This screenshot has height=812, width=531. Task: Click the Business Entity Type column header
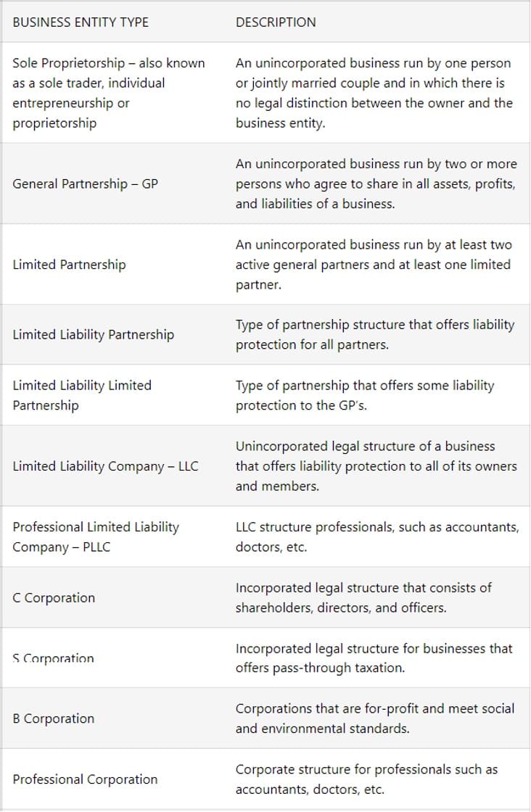[81, 22]
